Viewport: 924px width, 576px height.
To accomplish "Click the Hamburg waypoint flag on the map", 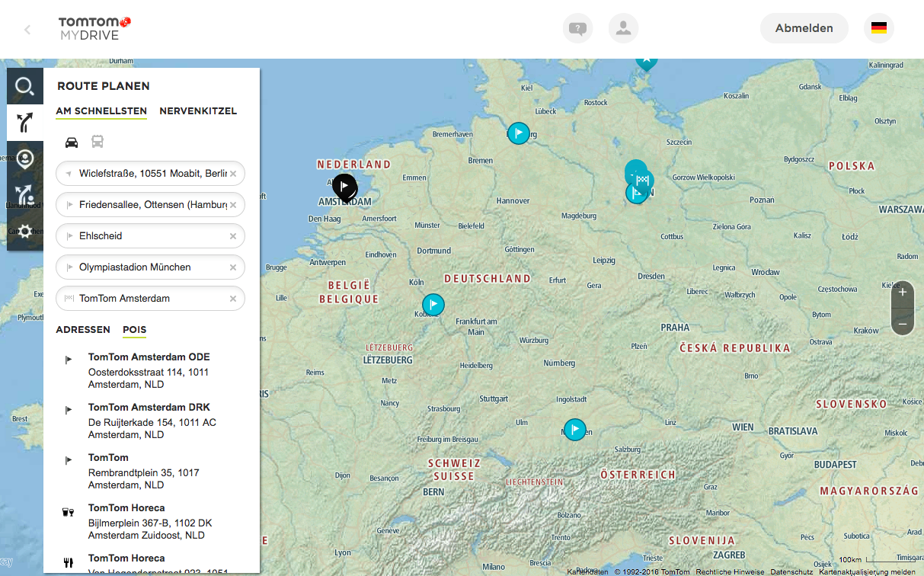I will click(519, 133).
